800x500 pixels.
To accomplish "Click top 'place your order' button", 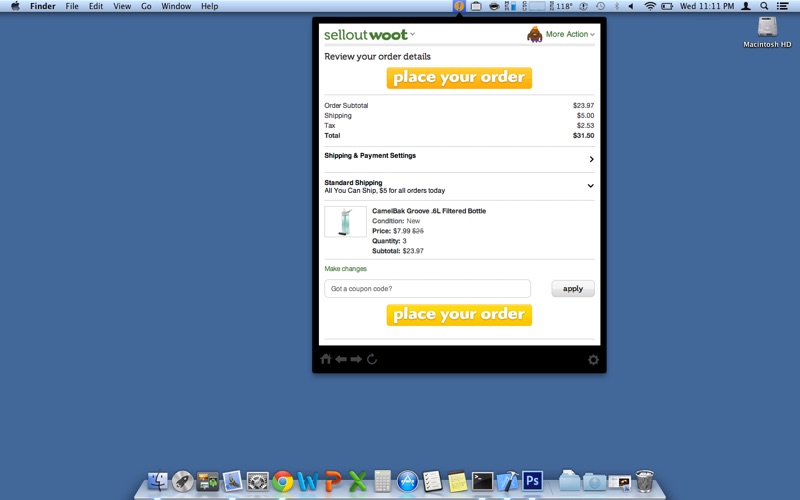I will (459, 78).
